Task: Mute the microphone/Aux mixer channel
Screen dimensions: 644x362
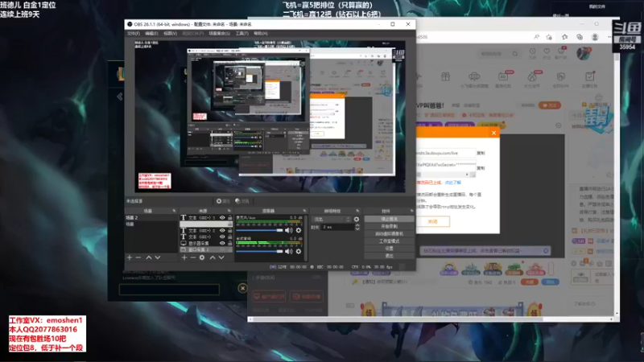Action: 289,230
